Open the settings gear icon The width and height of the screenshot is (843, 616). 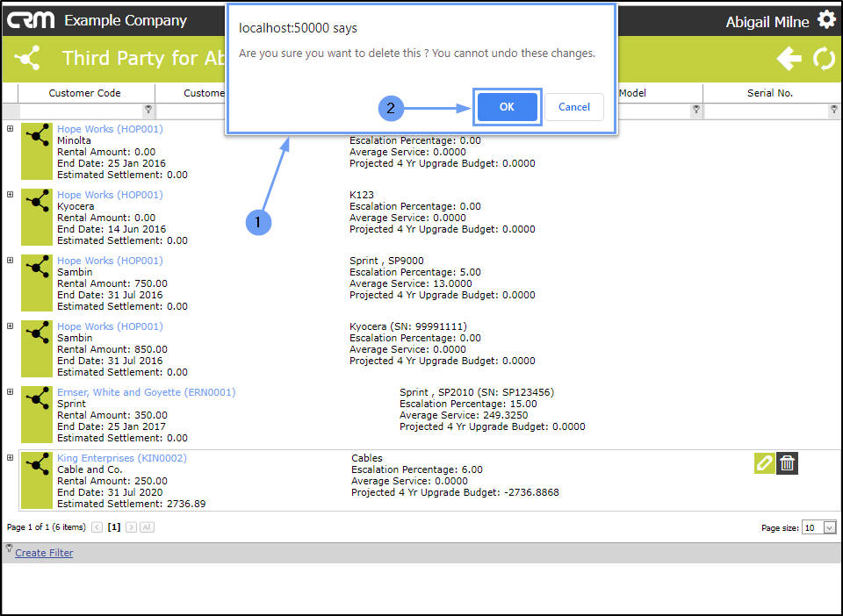[827, 20]
